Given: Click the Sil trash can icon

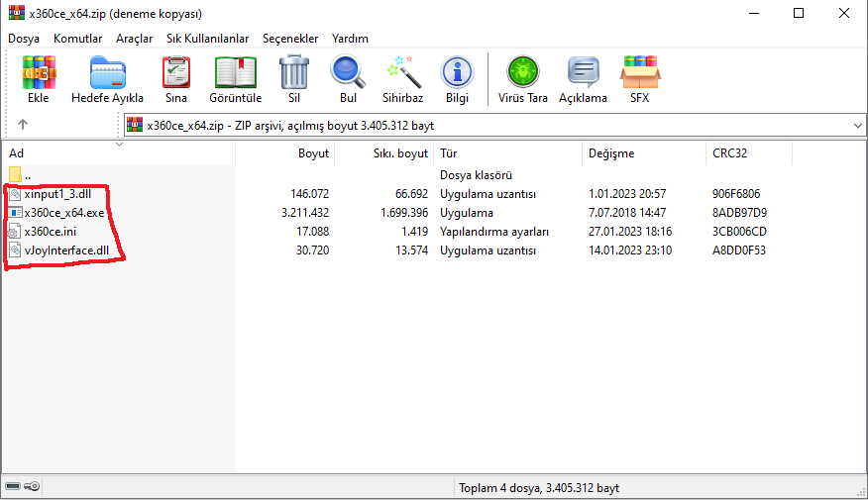Looking at the screenshot, I should tap(294, 72).
